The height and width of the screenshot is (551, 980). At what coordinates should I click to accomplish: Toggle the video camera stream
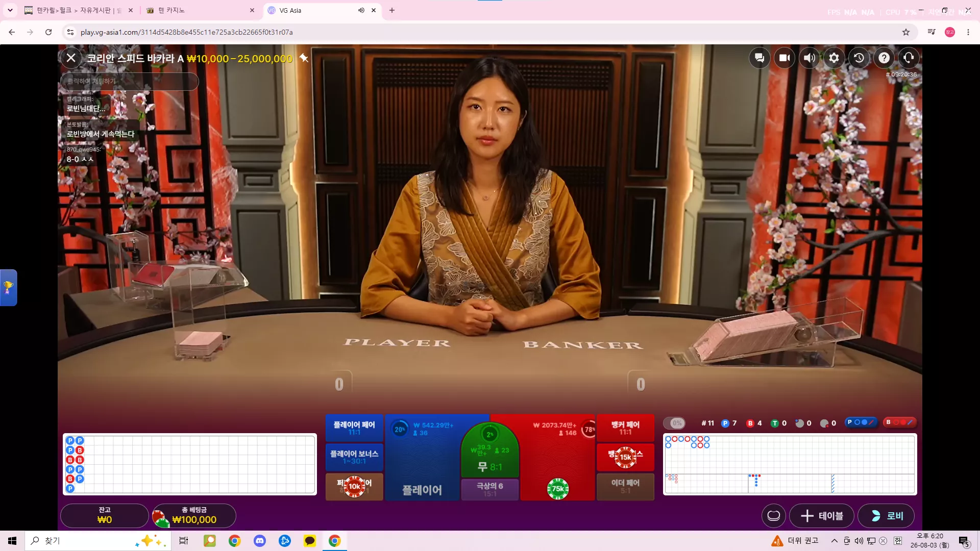coord(785,58)
